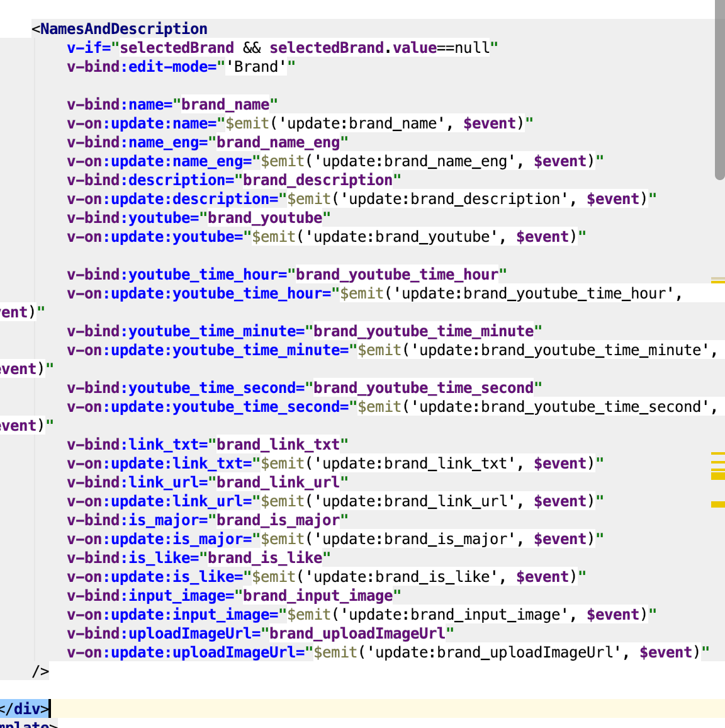Click the brand_youtube binding value
Screen dimensions: 725x728
264,218
